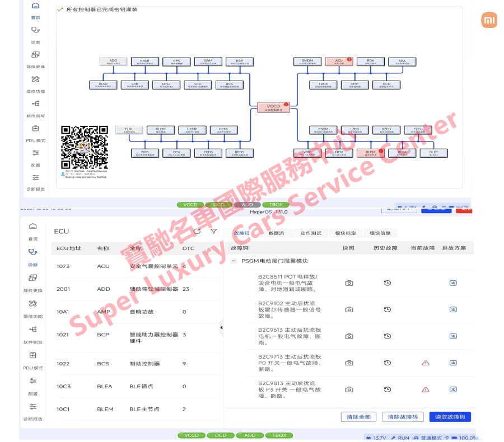Collapse the ECU list panel side arrow

pos(221,328)
